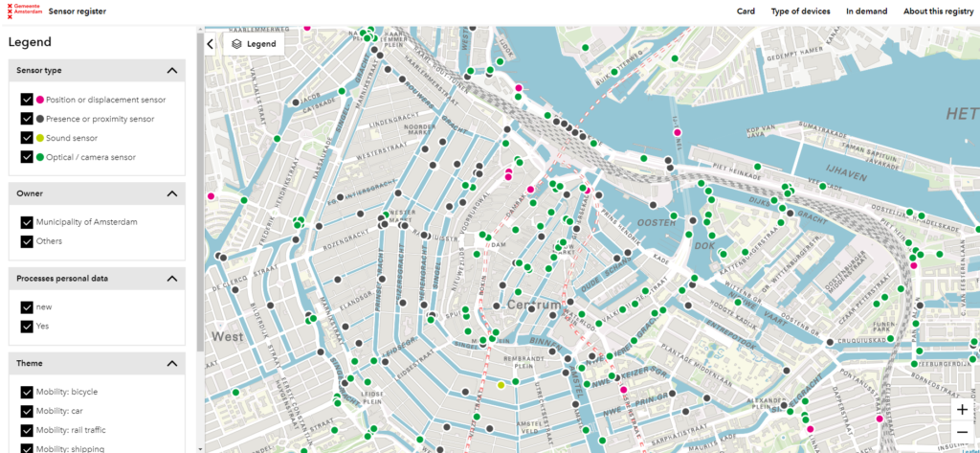This screenshot has height=453, width=980.
Task: Click the legend panel vertical scrollbar
Action: (x=199, y=192)
